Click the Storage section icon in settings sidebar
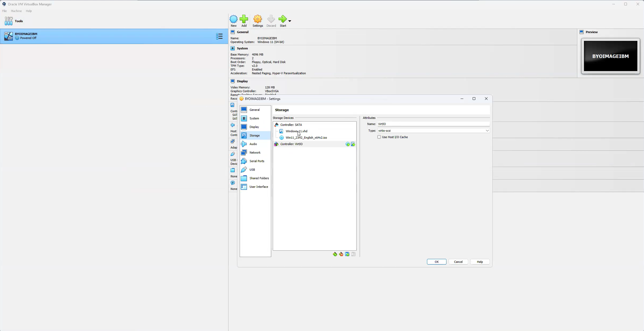The image size is (644, 331). click(244, 135)
